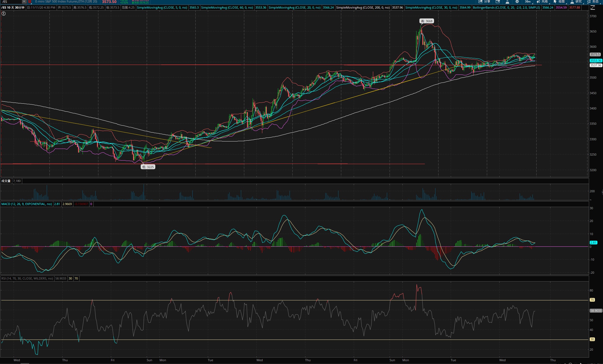Click the MACD 2.81 value tag on axis
Viewport: 603px width, 364px height.
pyautogui.click(x=593, y=243)
